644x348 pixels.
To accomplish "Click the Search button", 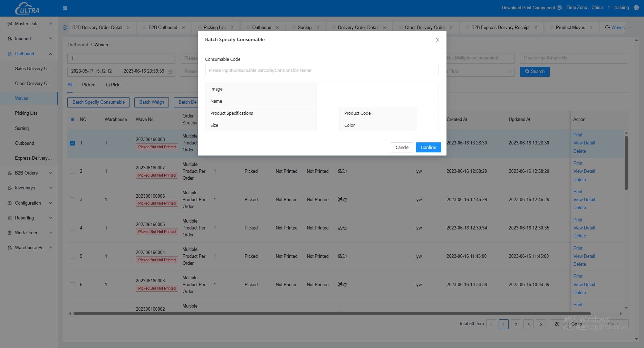I will pyautogui.click(x=535, y=72).
